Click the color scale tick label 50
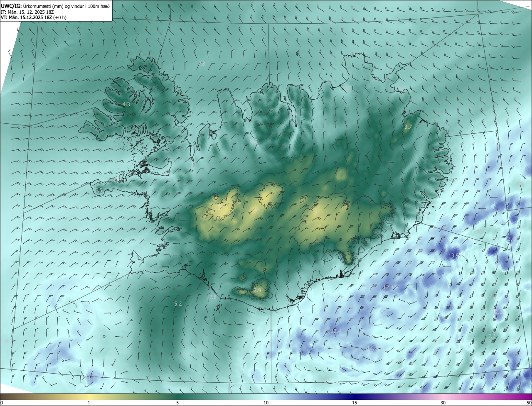This screenshot has height=406, width=532. 529,403
